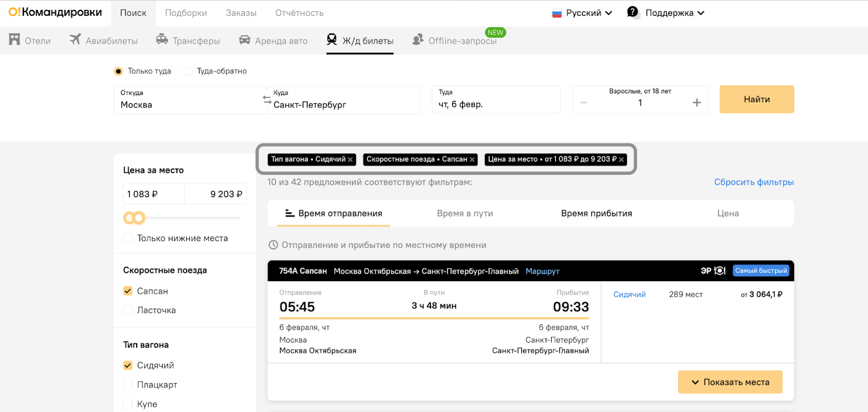
Task: Click the Offline-запросы person icon
Action: (418, 40)
